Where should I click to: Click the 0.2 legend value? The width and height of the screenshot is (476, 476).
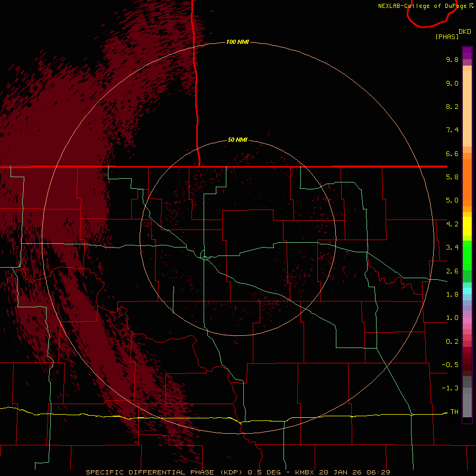tap(452, 342)
